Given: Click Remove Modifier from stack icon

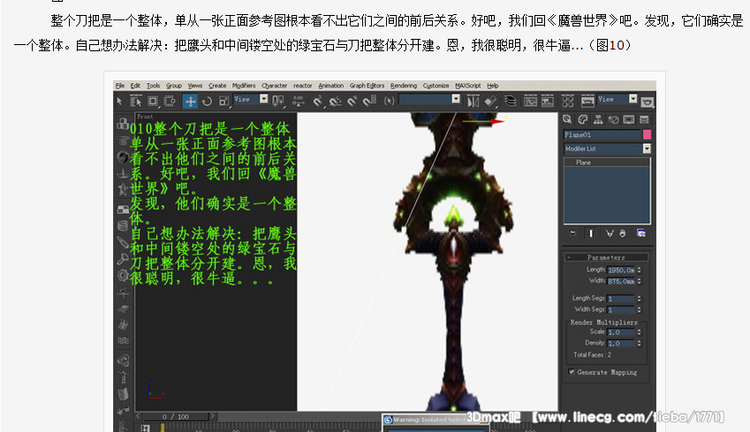Looking at the screenshot, I should click(x=622, y=233).
